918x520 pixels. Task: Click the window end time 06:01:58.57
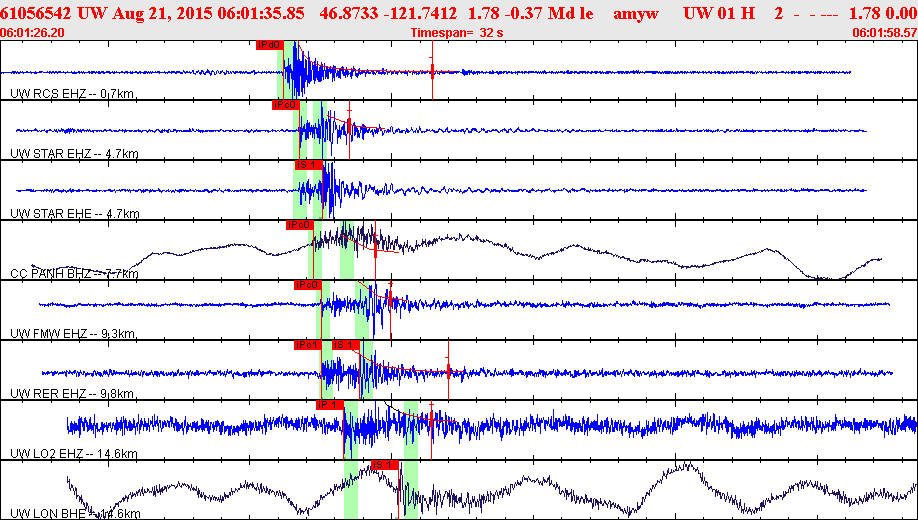(885, 33)
